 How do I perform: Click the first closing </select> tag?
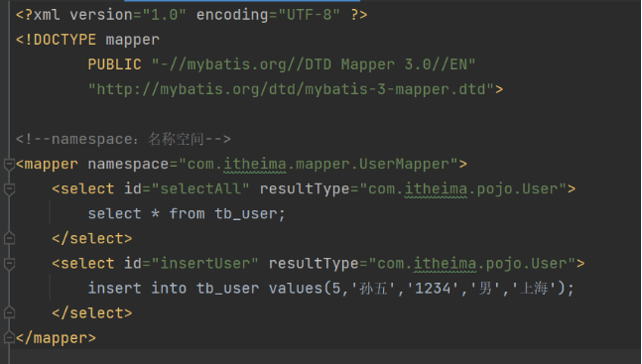[92, 239]
